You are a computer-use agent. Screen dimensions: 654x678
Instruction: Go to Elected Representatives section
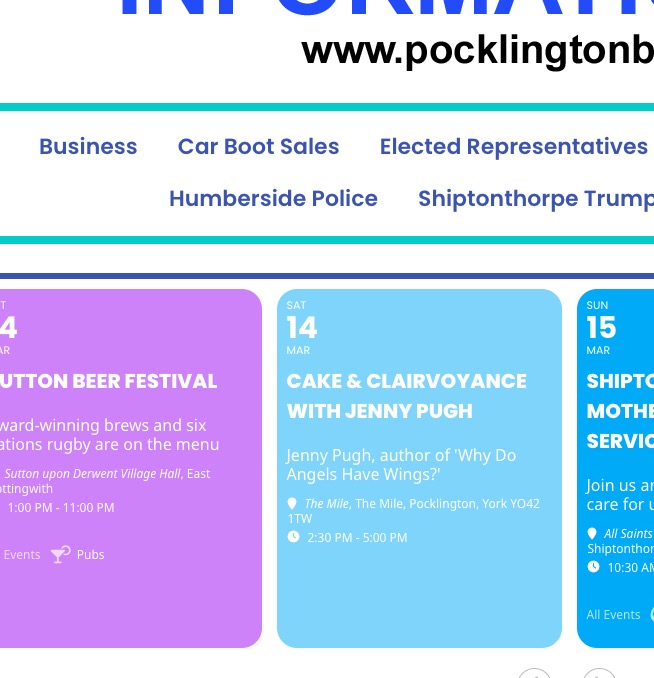point(513,147)
